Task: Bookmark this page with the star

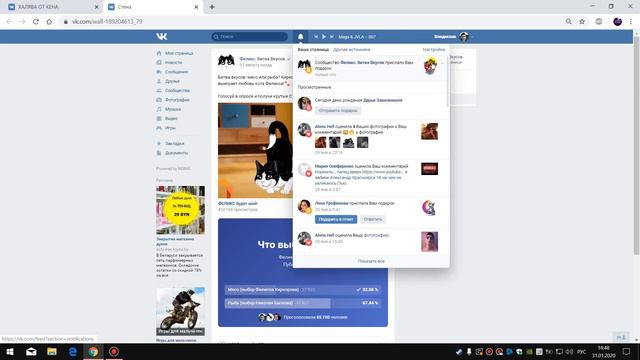Action: [582, 22]
